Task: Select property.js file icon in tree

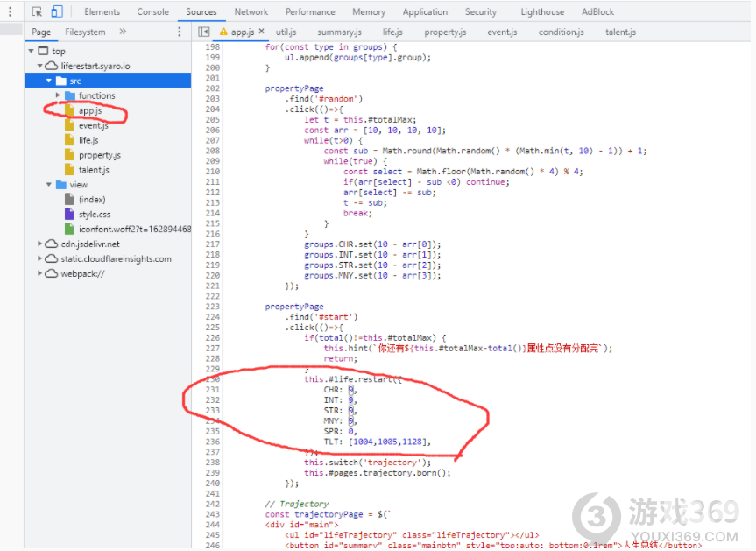Action: pos(70,155)
